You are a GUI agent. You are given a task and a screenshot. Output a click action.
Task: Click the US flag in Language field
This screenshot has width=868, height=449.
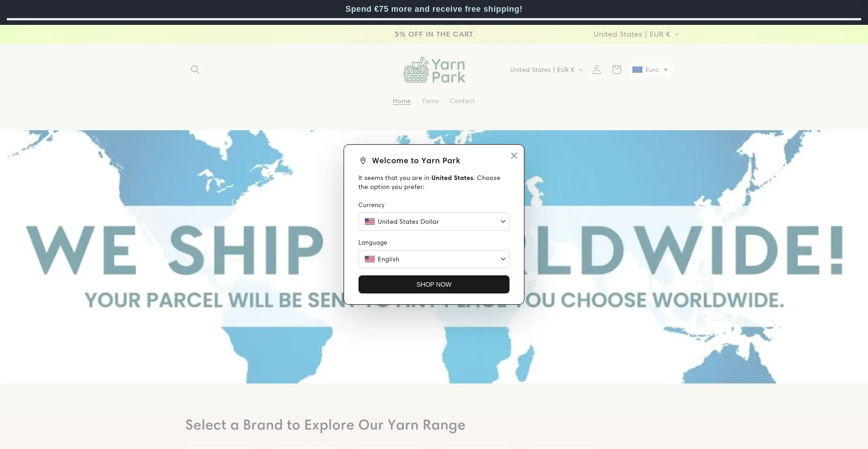click(370, 259)
